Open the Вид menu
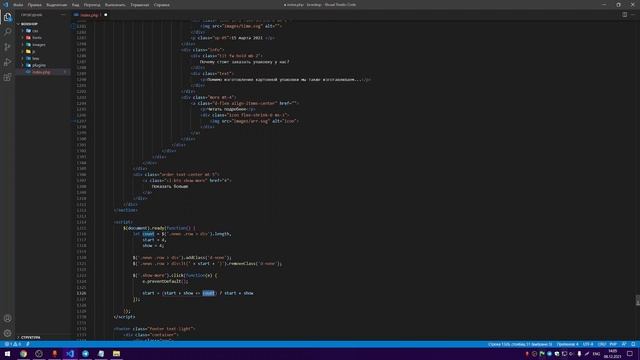The image size is (640, 360). 76,5
